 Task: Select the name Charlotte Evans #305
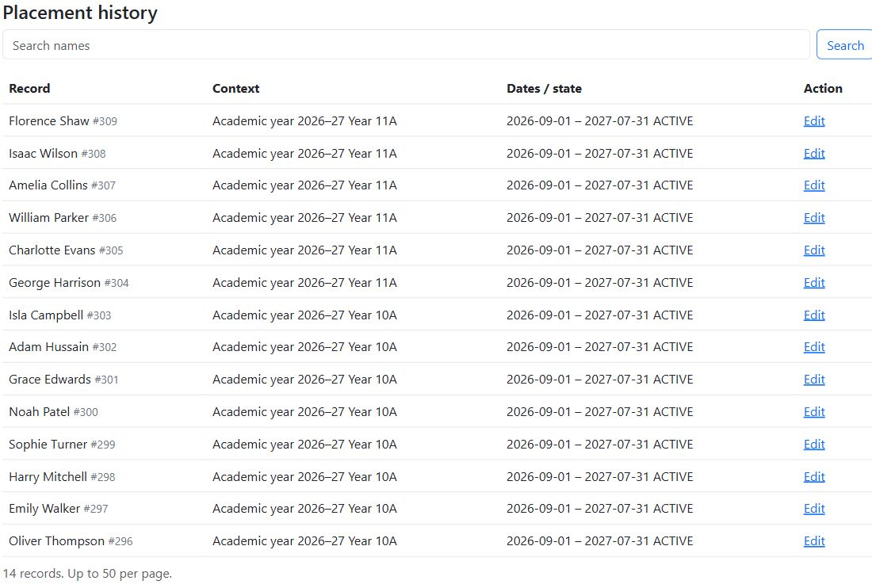(x=66, y=250)
